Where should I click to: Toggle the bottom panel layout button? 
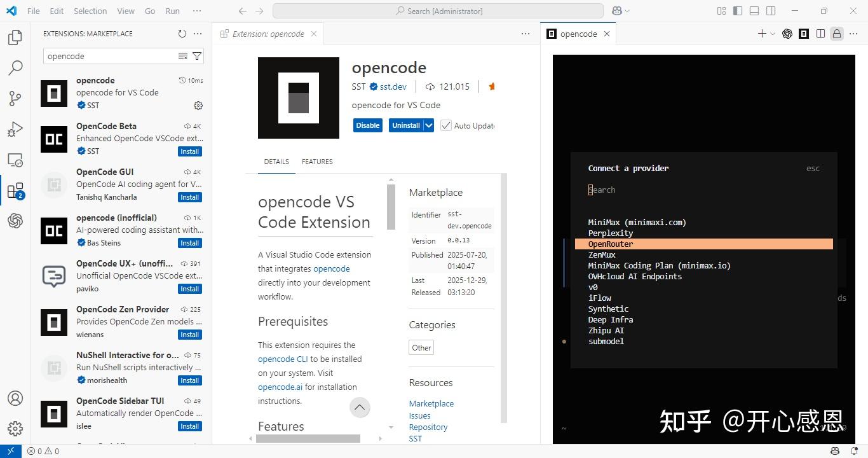pos(754,11)
